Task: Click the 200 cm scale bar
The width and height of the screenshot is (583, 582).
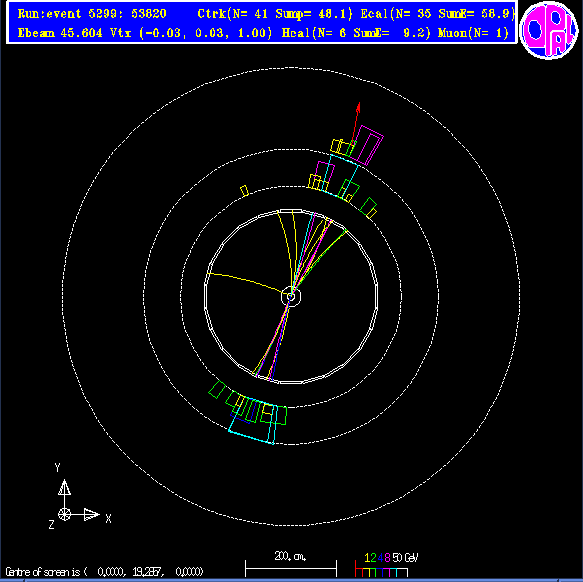Action: click(x=291, y=565)
